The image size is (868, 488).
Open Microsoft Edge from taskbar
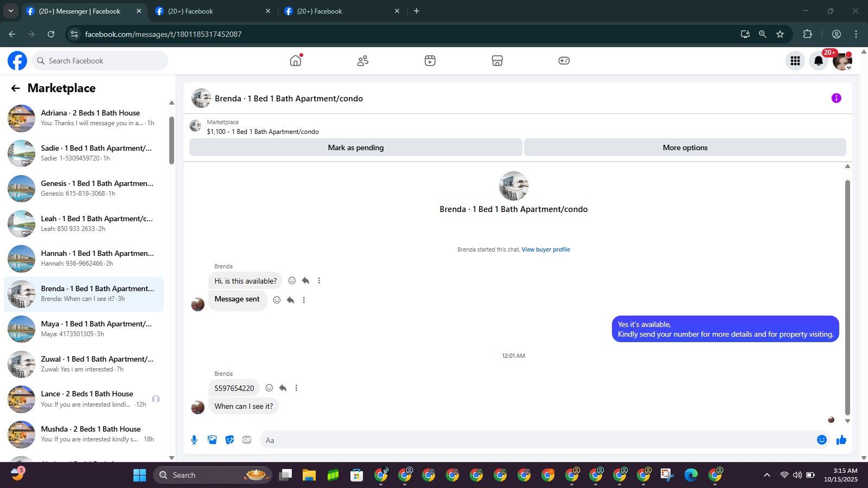tap(691, 475)
